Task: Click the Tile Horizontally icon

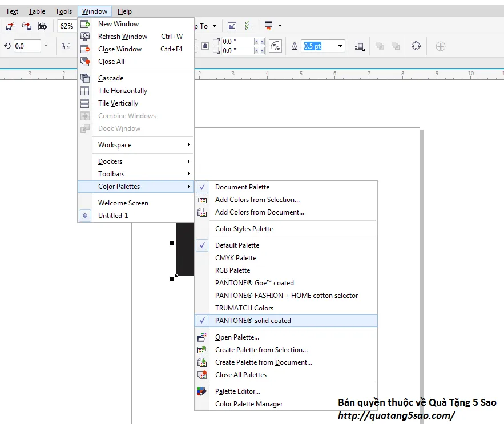Action: click(85, 91)
